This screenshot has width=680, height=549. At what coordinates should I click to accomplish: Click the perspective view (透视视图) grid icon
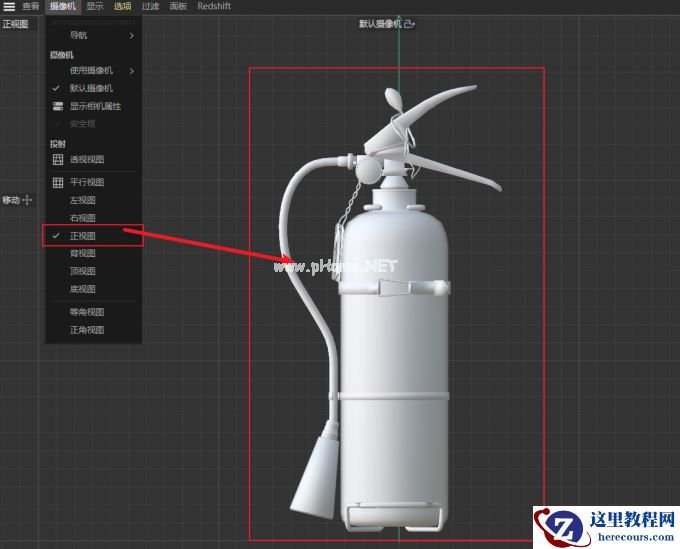tap(57, 159)
